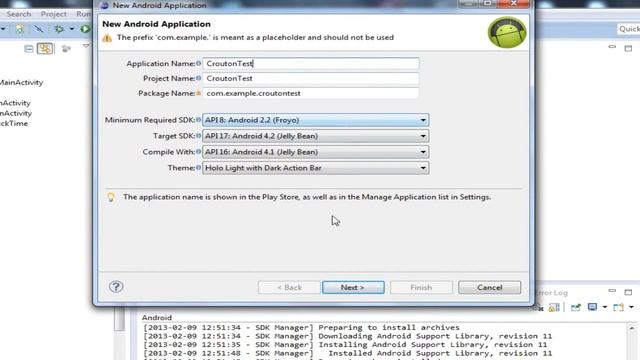Toggle Link with Editor in the Package Explorer
This screenshot has height=360, width=640.
click(45, 49)
